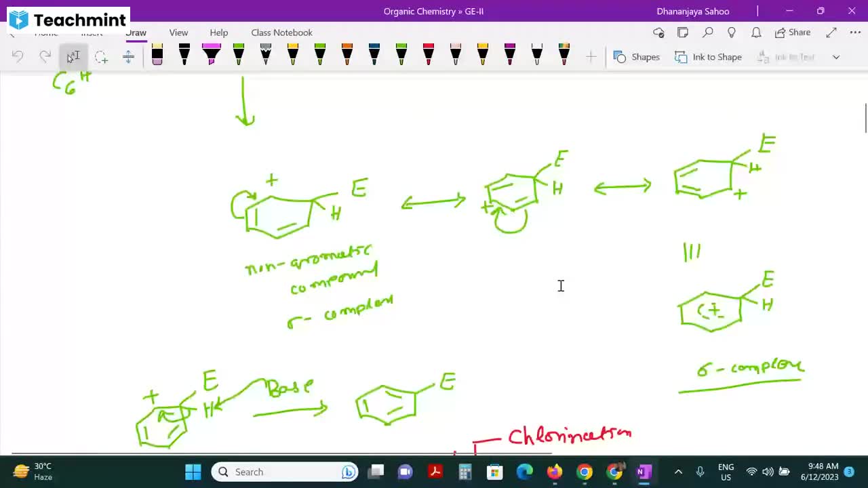Open the 30°C Haze weather widget

click(x=34, y=472)
